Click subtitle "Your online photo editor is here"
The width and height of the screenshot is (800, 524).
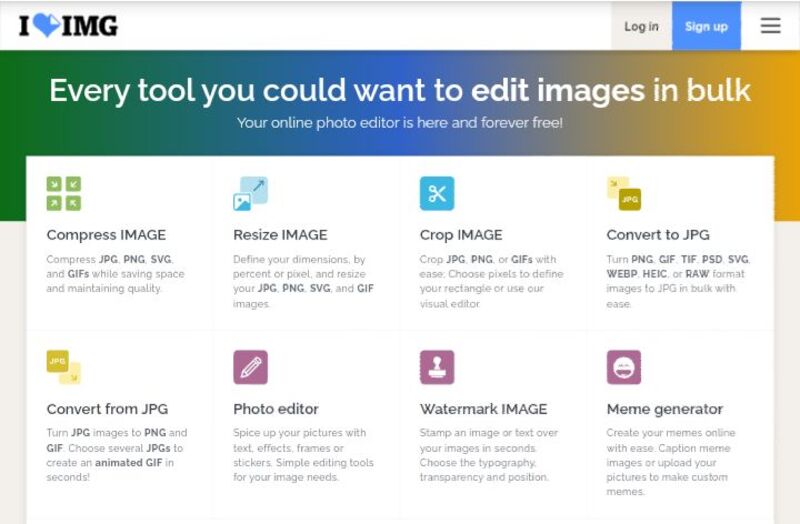click(400, 122)
